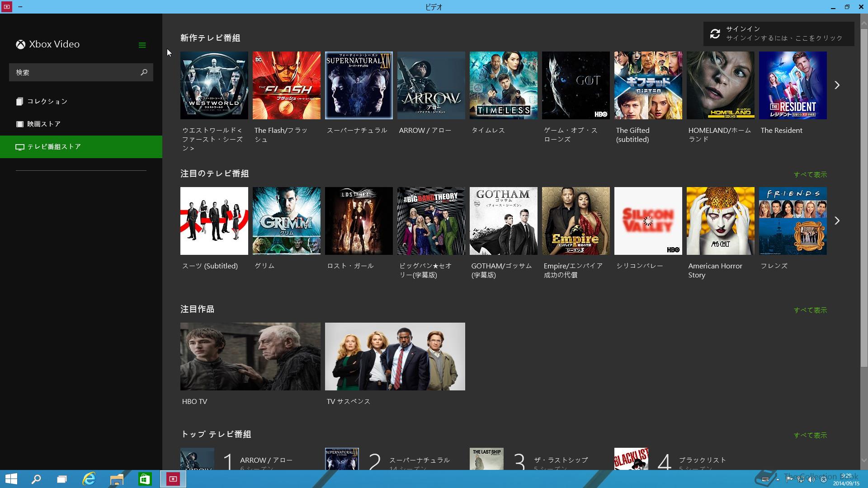Click すべて表示 for トップ テレビ番組
This screenshot has width=868, height=488.
click(x=810, y=435)
